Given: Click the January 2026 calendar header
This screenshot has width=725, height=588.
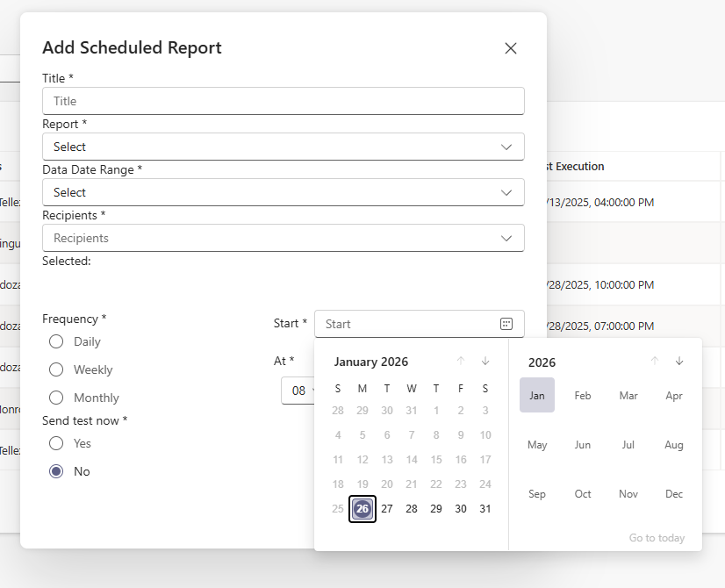Looking at the screenshot, I should (371, 362).
